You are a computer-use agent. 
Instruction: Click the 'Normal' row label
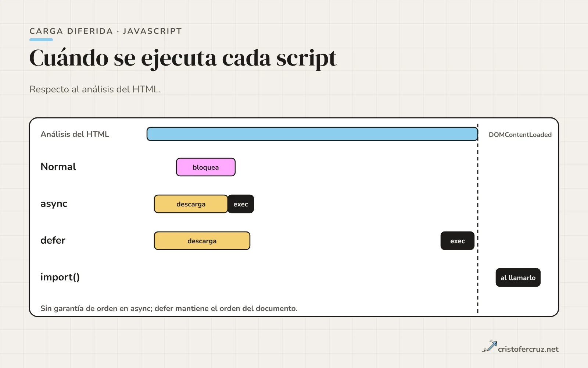(x=58, y=167)
